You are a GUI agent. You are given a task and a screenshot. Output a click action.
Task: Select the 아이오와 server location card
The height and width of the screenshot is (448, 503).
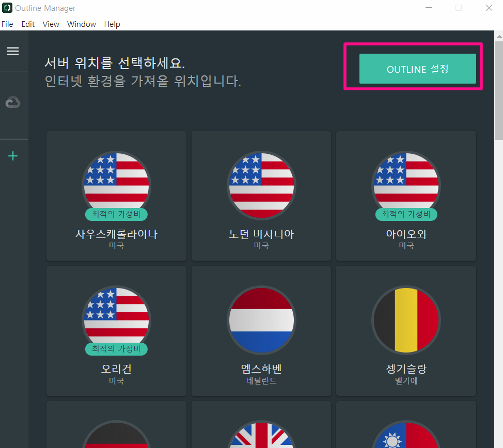pos(406,196)
